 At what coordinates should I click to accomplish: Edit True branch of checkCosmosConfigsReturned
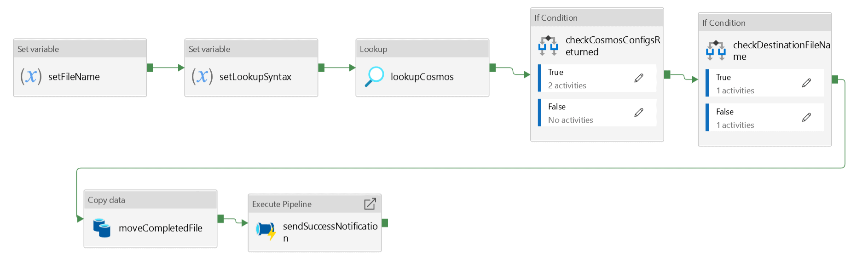click(639, 78)
